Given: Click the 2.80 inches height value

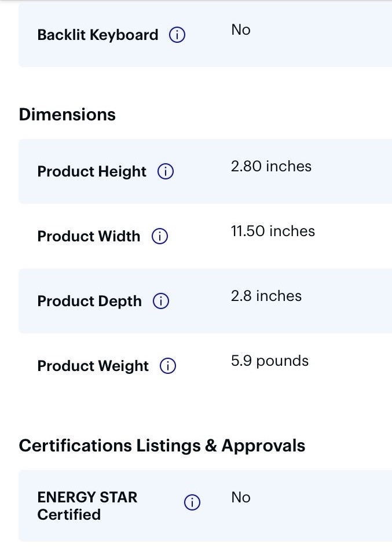Looking at the screenshot, I should point(271,166).
